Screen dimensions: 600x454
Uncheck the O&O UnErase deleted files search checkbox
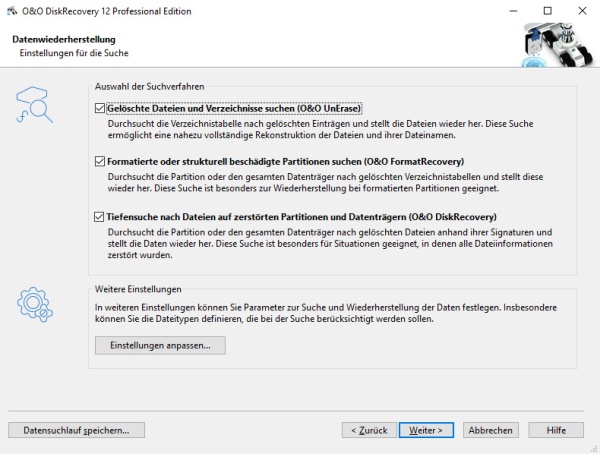coord(99,108)
